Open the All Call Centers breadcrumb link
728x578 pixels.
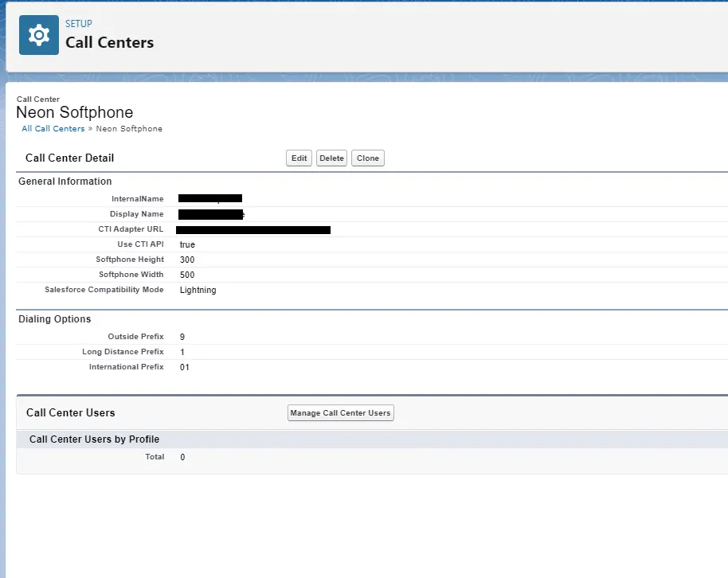click(x=53, y=129)
